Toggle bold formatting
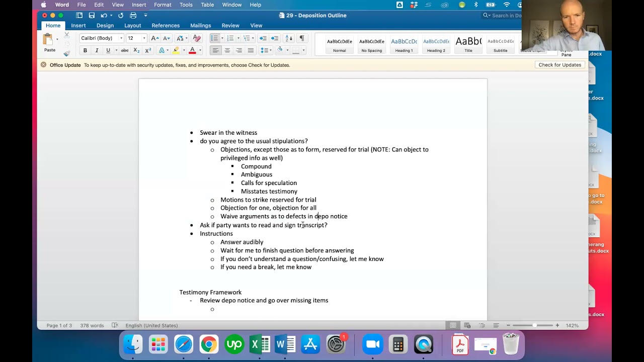Viewport: 644px width, 362px height. (85, 50)
